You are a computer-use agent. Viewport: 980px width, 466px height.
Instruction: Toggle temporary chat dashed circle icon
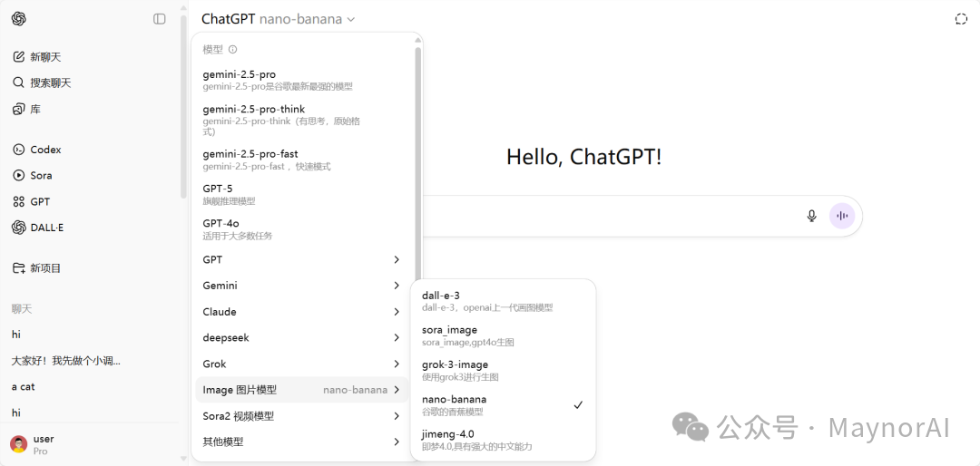click(x=961, y=19)
